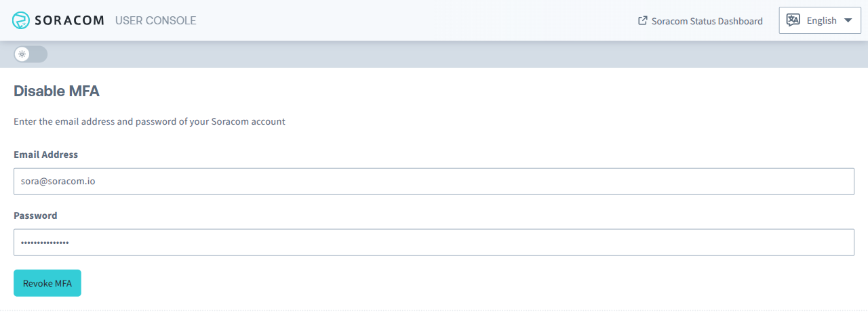Click the masked password dots
868x313 pixels.
click(x=45, y=243)
